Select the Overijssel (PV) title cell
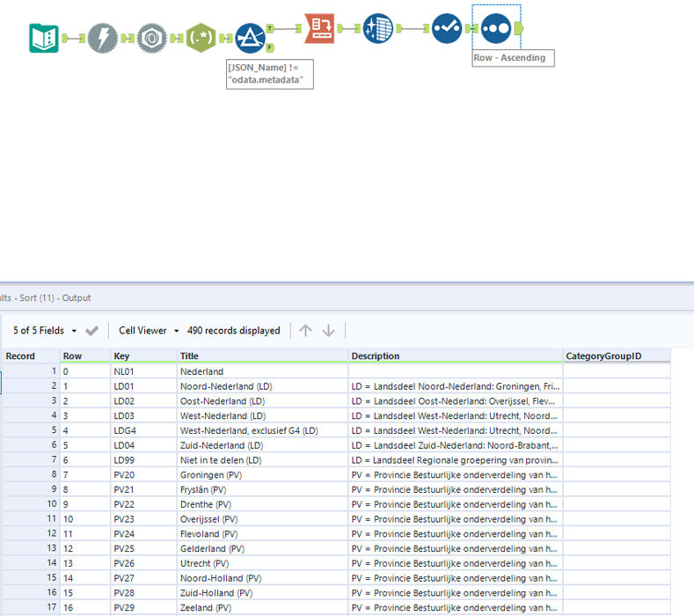Screen dimensions: 694x616 point(262,519)
